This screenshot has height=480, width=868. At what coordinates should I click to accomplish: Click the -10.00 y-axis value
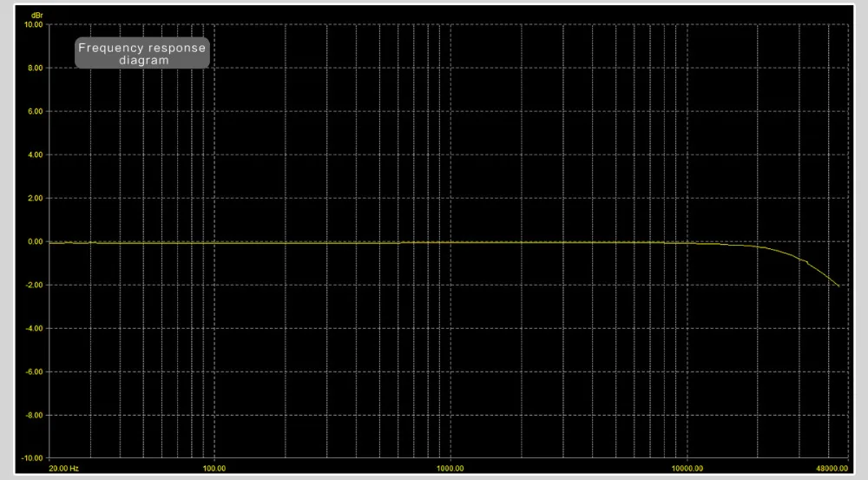[33, 458]
